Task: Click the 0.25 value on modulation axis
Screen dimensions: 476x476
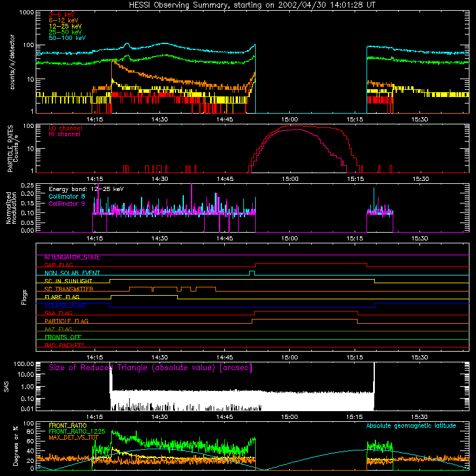Action: tap(27, 186)
